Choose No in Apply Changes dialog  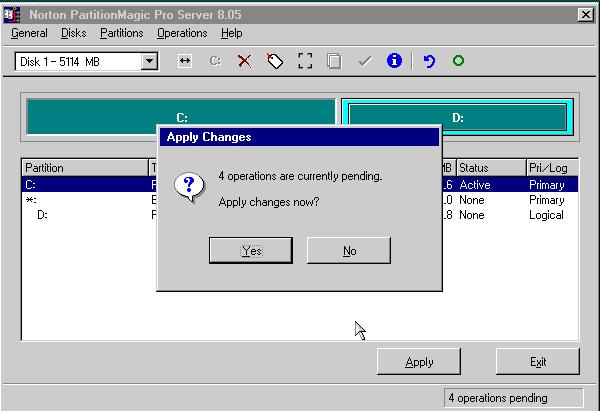click(x=349, y=251)
